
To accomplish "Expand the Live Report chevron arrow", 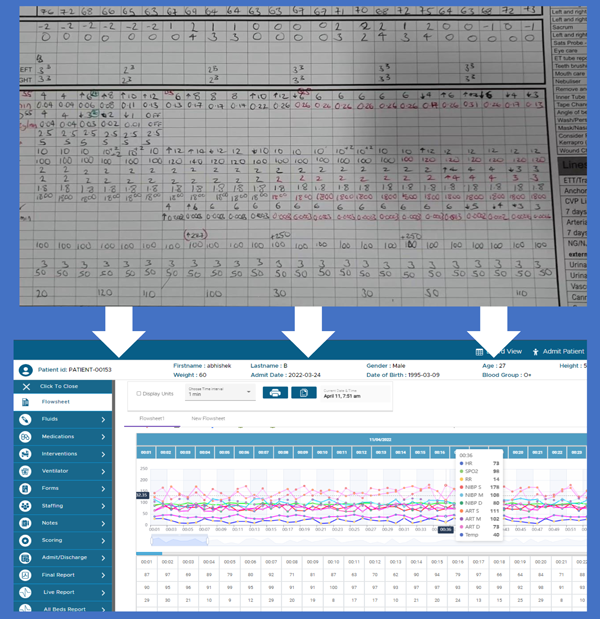I will [103, 593].
